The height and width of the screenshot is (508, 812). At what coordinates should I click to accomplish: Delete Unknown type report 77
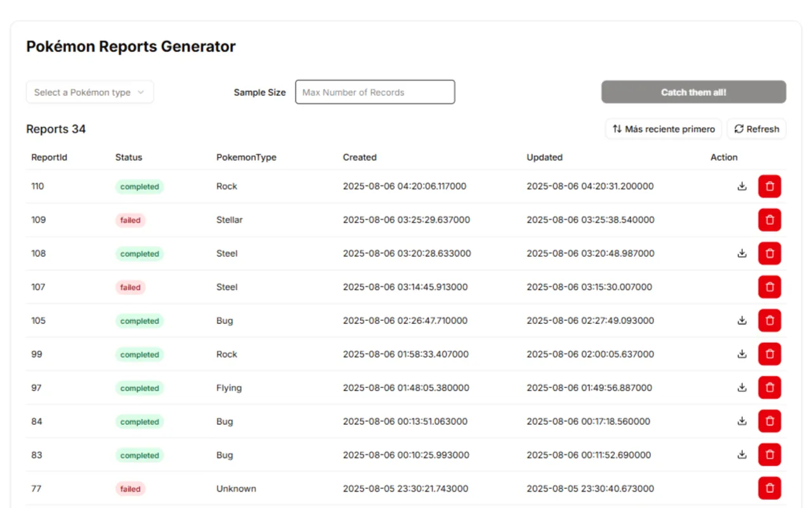[x=769, y=488]
